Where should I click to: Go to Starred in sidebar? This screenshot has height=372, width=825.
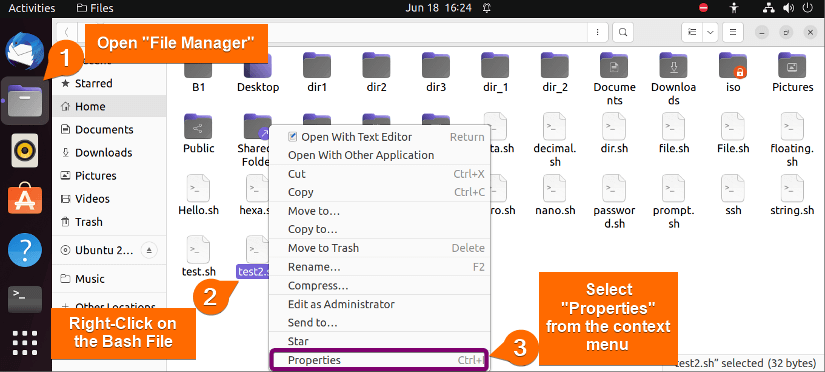coord(109,83)
